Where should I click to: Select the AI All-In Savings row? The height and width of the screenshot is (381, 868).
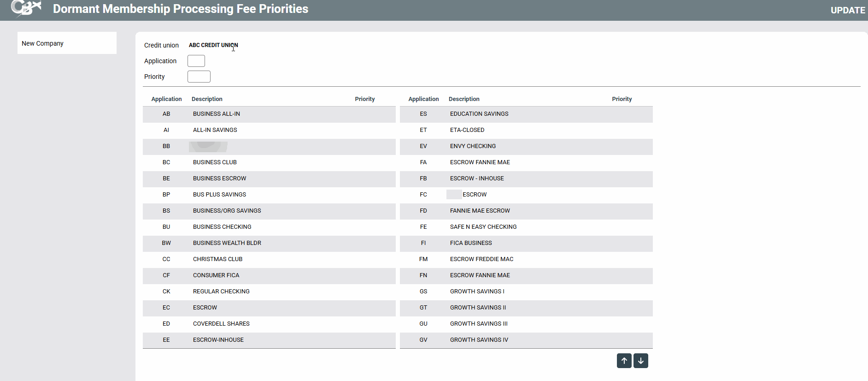[269, 130]
